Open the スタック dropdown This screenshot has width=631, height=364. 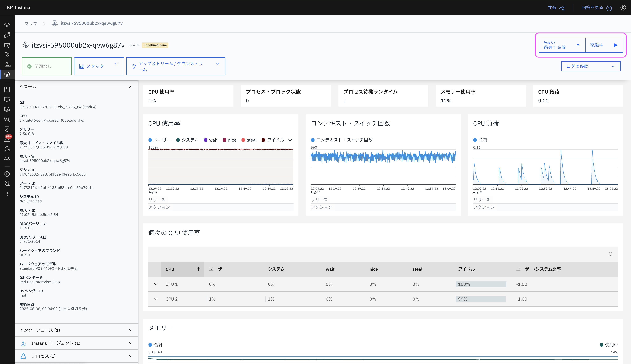pos(99,66)
